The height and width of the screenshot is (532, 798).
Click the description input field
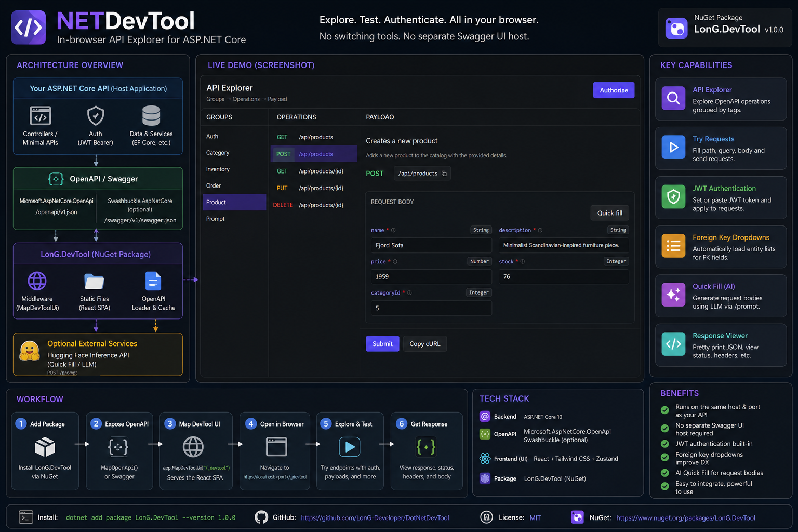point(564,245)
